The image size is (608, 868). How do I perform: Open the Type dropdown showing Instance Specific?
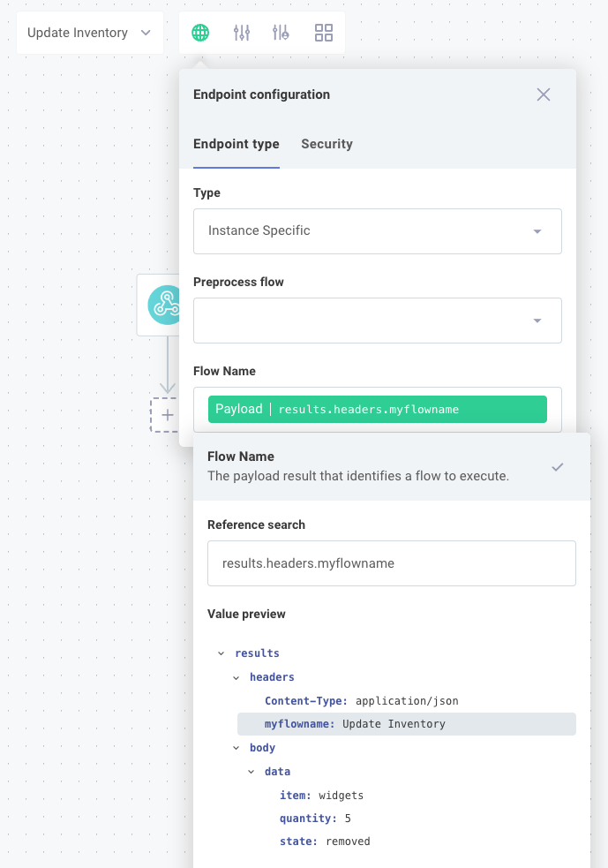[377, 230]
